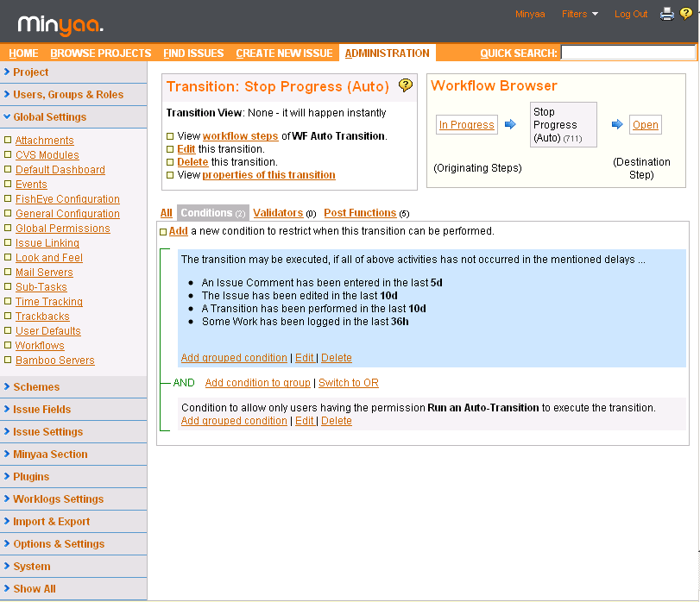Select the Conditions tab
This screenshot has width=700, height=602.
tap(213, 213)
